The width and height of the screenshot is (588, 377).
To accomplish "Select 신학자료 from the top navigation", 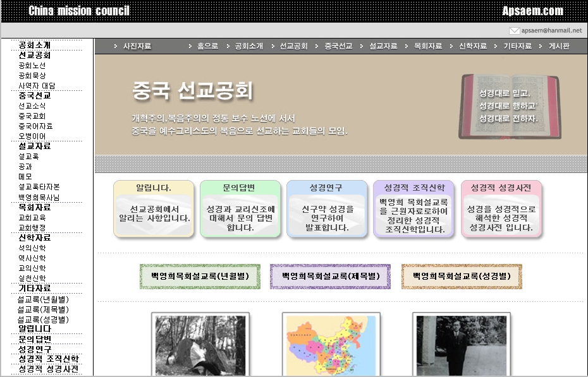I will tap(473, 45).
